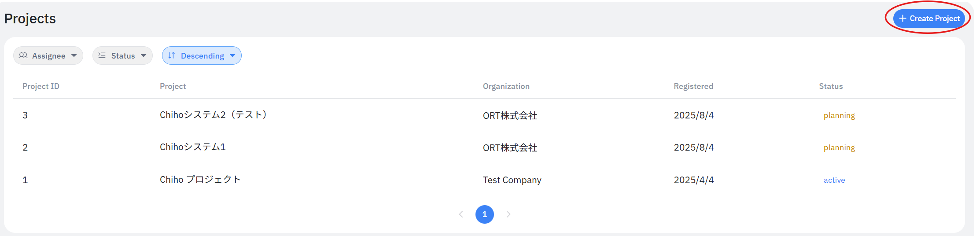Image resolution: width=980 pixels, height=236 pixels.
Task: Click the Create Project button
Action: [x=929, y=18]
